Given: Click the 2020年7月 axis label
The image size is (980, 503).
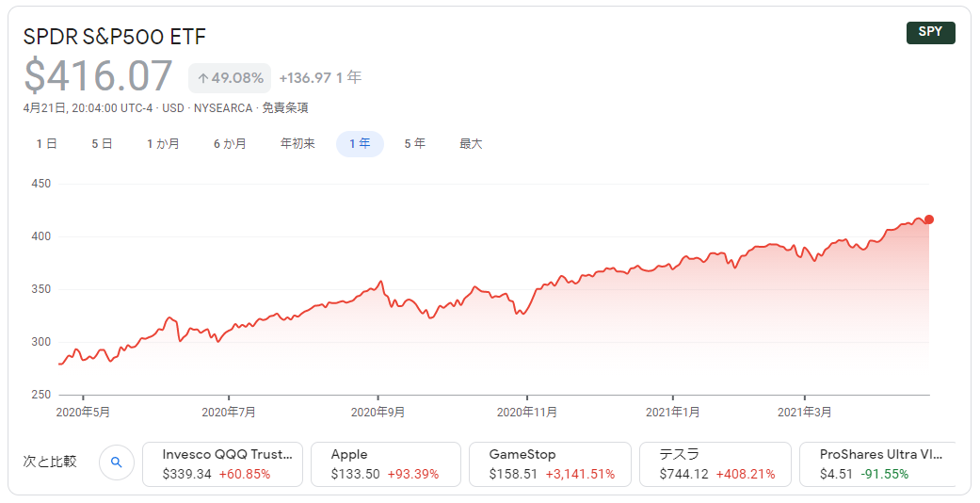Looking at the screenshot, I should click(x=229, y=413).
